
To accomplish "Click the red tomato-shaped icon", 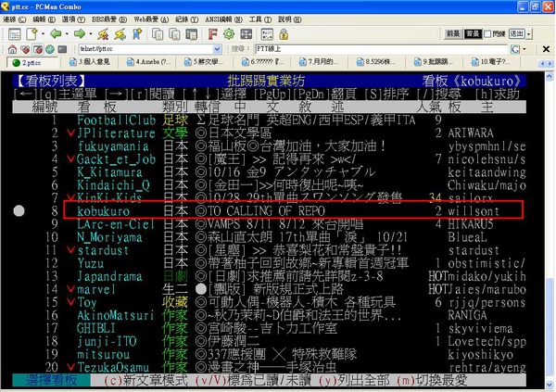I will click(38, 49).
